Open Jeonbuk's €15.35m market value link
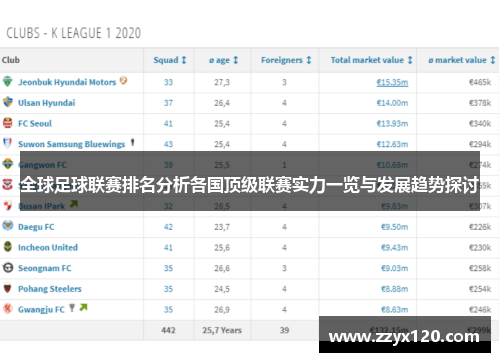The height and width of the screenshot is (362, 500). click(x=392, y=82)
